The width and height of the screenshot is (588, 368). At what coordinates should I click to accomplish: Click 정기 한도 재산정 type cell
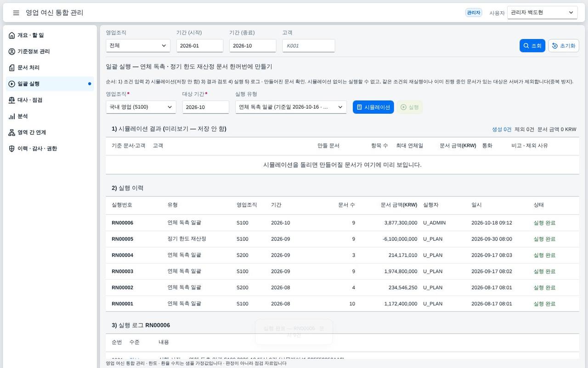187,239
